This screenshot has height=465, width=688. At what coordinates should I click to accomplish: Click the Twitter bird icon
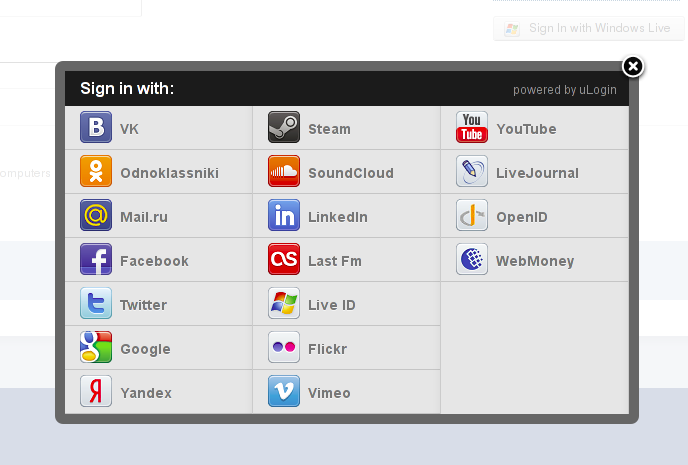tap(96, 304)
